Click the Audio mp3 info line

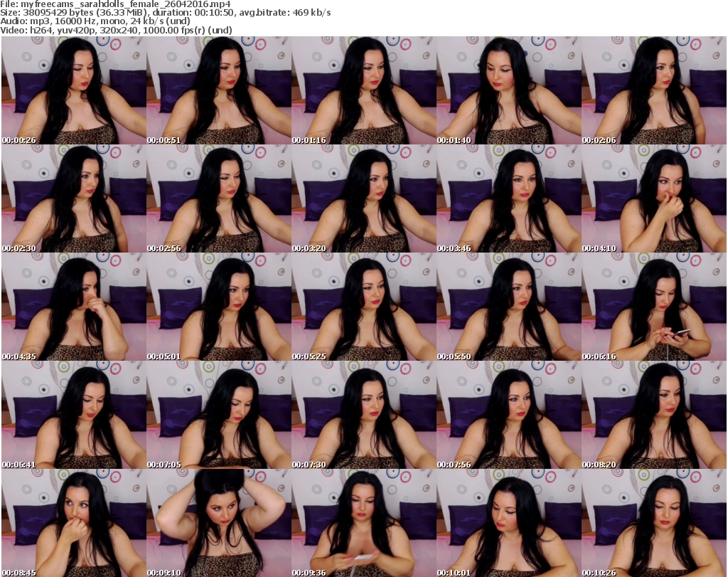[95, 21]
